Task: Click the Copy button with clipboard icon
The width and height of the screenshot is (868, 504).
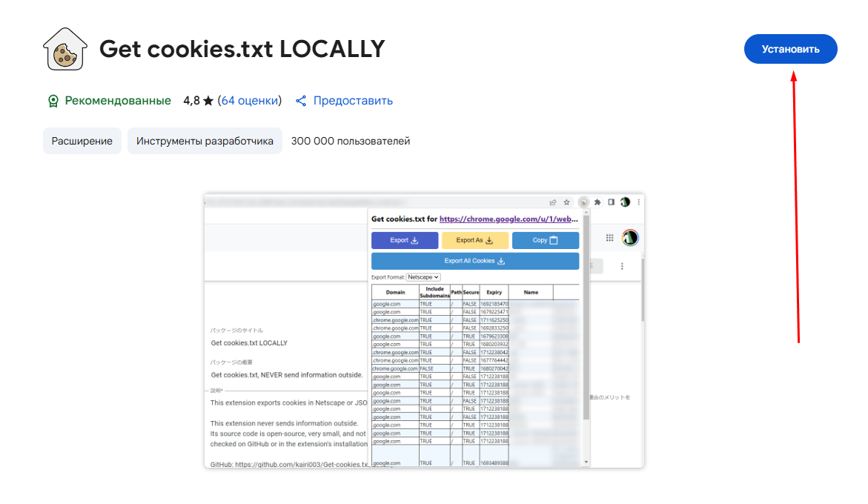Action: 546,240
